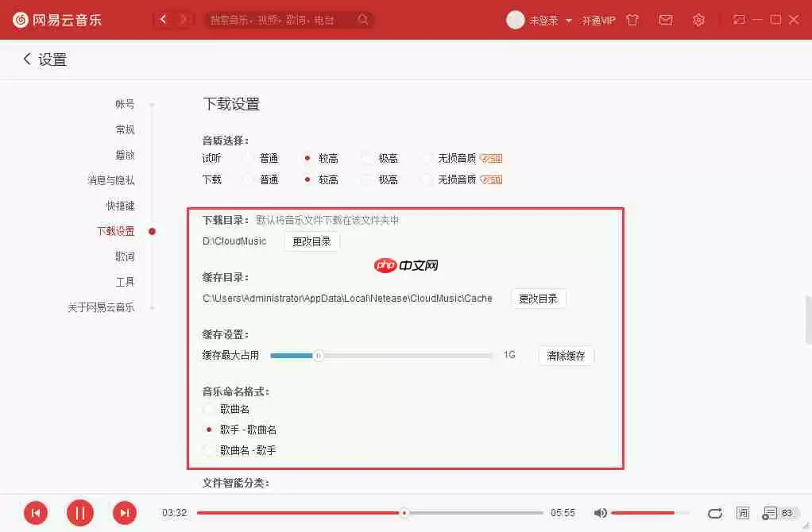Navigate back with the left arrow
The width and height of the screenshot is (812, 532).
(x=163, y=18)
